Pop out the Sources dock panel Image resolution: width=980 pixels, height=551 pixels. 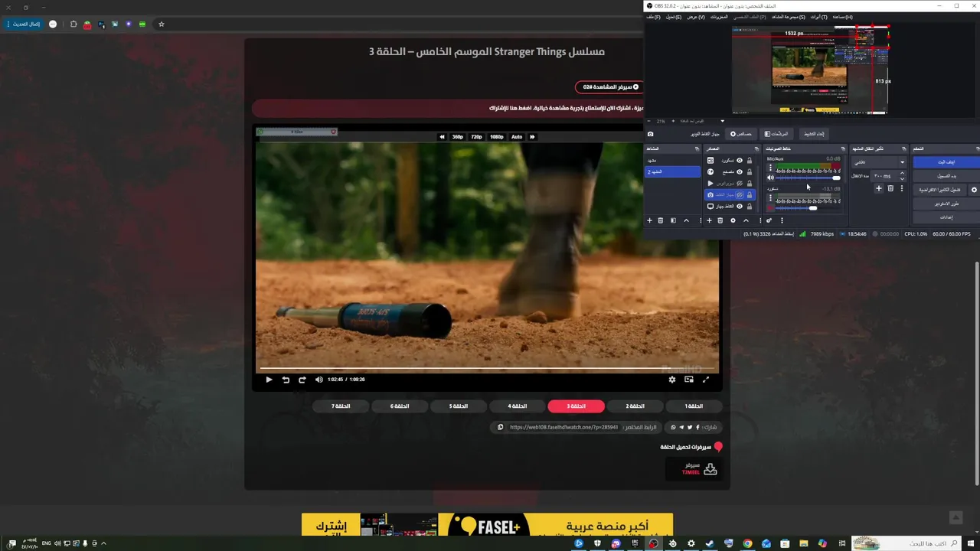[756, 148]
